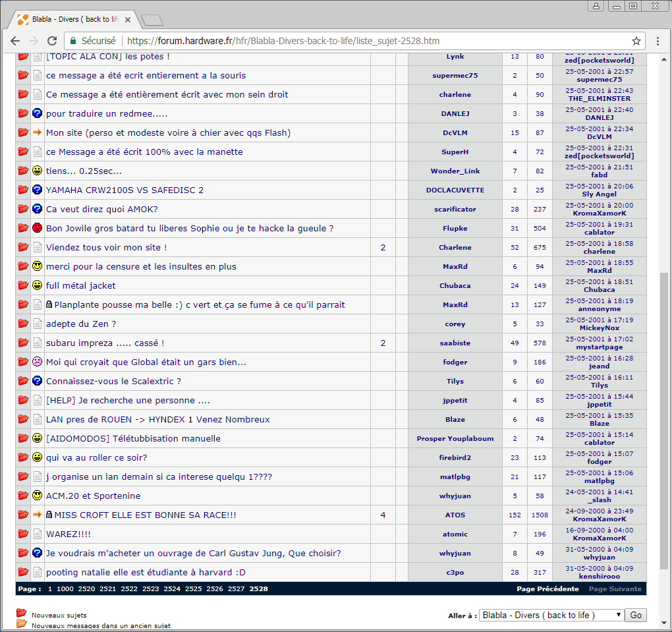Go to page 2527 in the pagination
Screen dimensions: 672x632
[x=237, y=589]
